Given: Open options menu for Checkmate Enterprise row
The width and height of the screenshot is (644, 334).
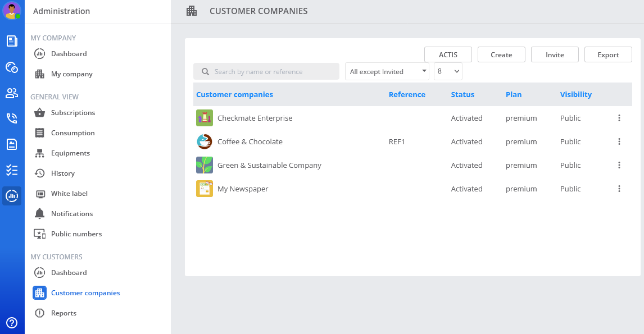Looking at the screenshot, I should coord(619,118).
